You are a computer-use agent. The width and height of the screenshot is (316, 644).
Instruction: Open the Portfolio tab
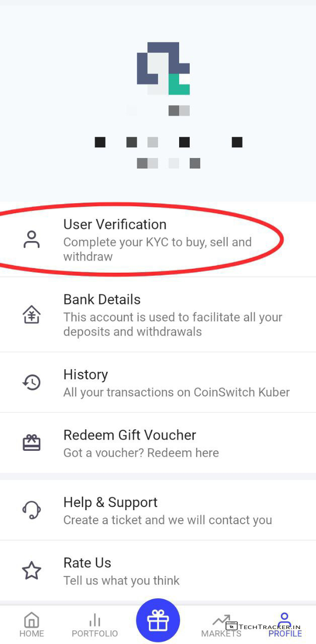95,625
